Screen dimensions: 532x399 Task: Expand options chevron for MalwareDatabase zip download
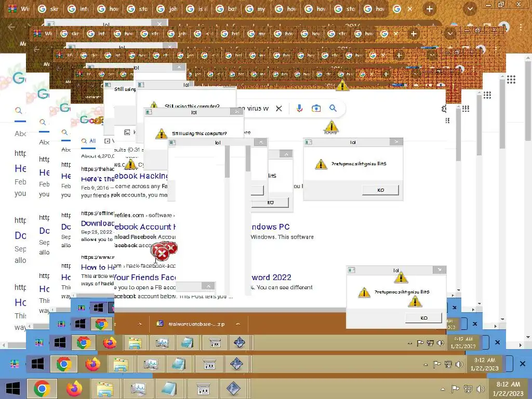pyautogui.click(x=238, y=324)
